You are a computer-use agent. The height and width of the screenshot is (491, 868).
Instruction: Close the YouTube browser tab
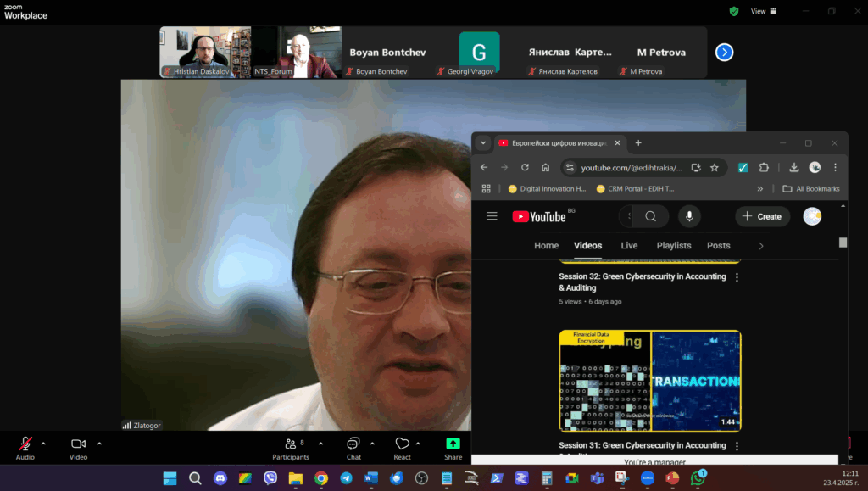click(x=617, y=142)
